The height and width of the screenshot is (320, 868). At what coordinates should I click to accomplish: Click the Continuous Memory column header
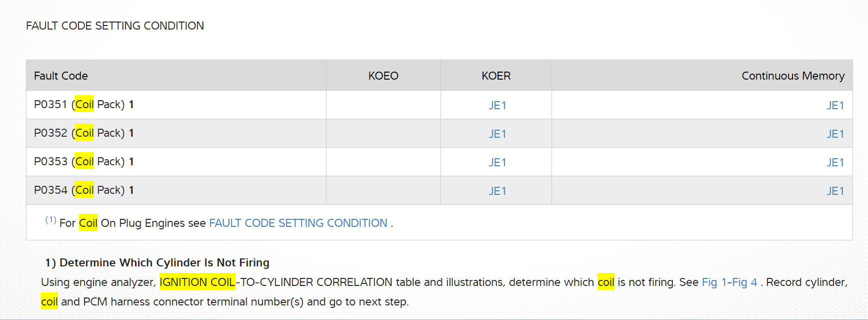[x=792, y=76]
